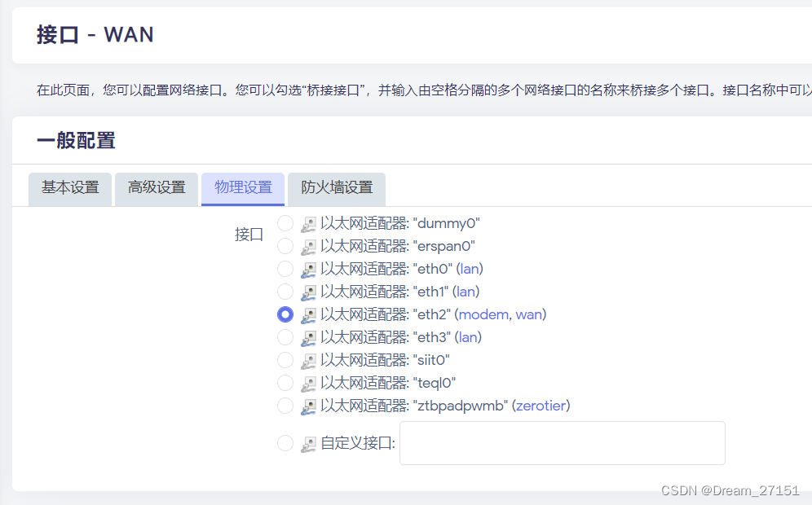
Task: Select the custom interface (自定义接口) radio button
Action: [285, 443]
